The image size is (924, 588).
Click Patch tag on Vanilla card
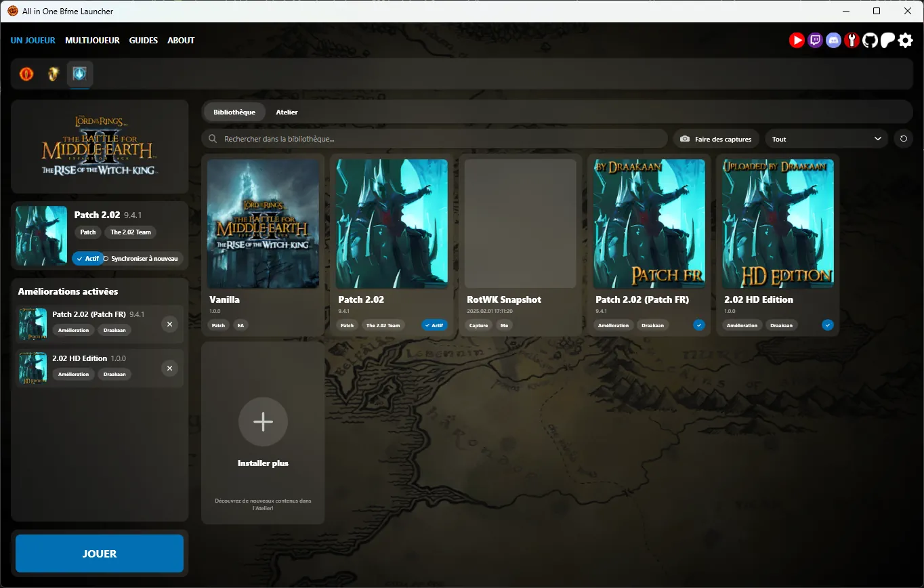[x=219, y=325]
